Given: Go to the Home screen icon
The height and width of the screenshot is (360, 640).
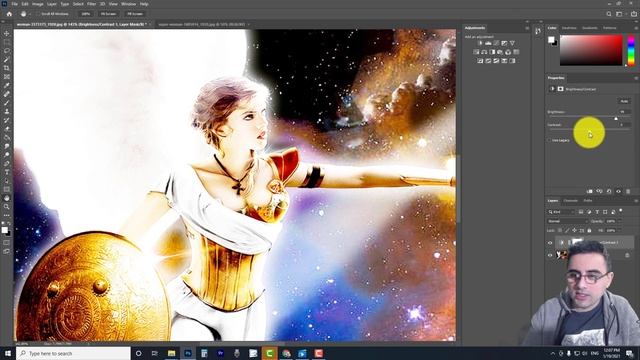Looking at the screenshot, I should 9,14.
